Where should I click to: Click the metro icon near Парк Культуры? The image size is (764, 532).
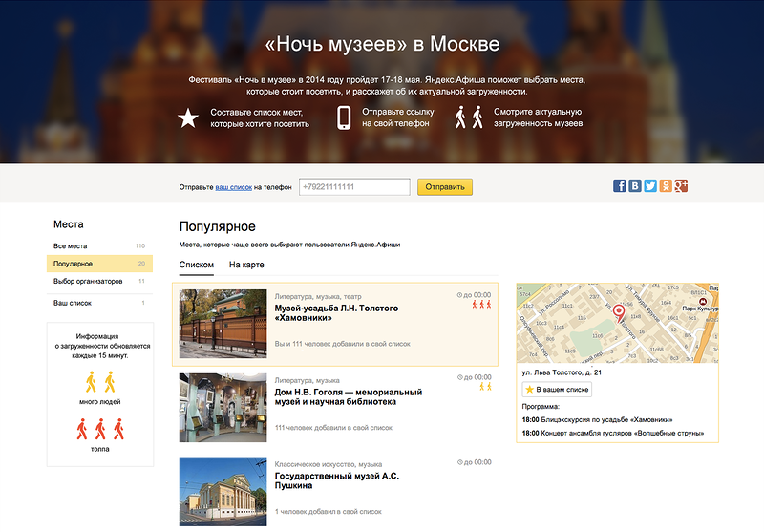coord(703,302)
